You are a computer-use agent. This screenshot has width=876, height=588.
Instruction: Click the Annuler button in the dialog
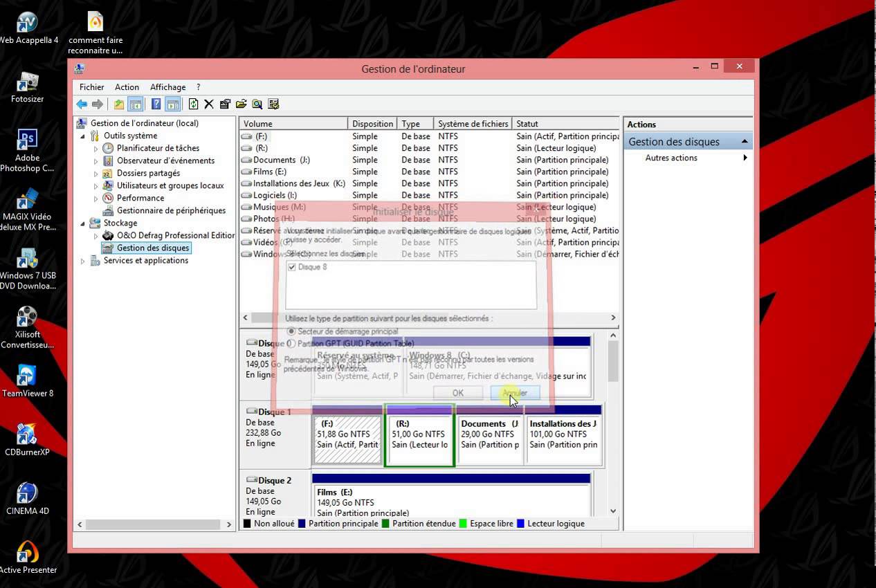(515, 392)
